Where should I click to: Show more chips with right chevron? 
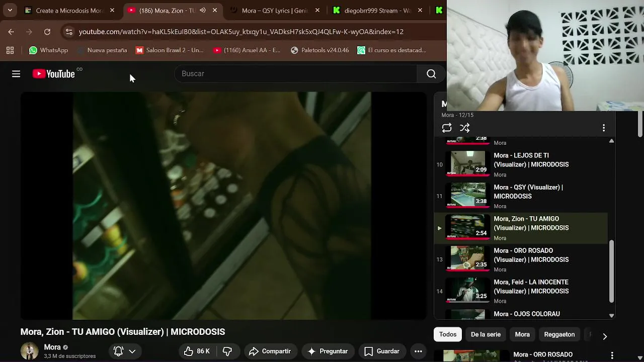pos(605,336)
